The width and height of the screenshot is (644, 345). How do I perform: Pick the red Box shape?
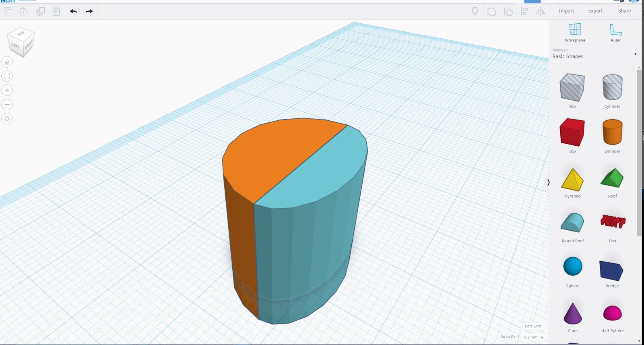(x=572, y=132)
